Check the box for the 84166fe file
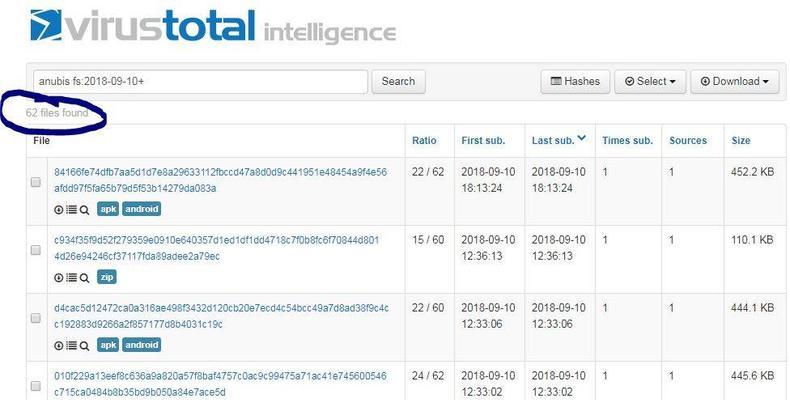Viewport: 790px width, 400px height. pyautogui.click(x=36, y=182)
